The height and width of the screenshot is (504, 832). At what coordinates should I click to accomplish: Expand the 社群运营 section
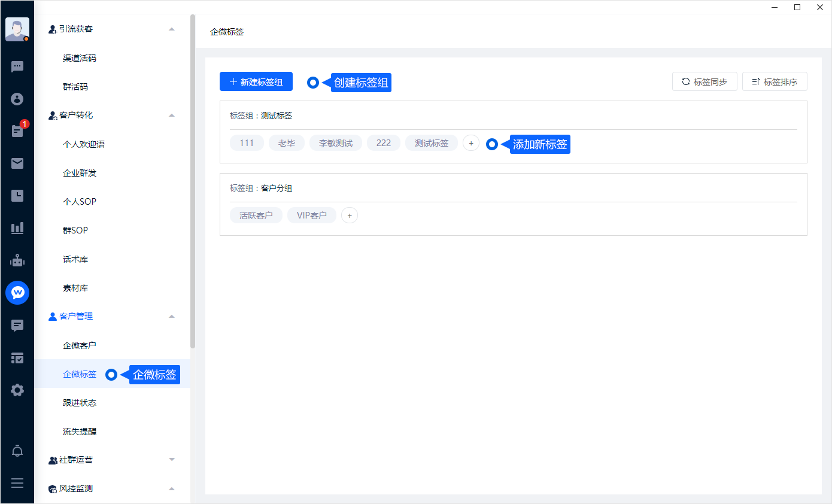coord(172,460)
